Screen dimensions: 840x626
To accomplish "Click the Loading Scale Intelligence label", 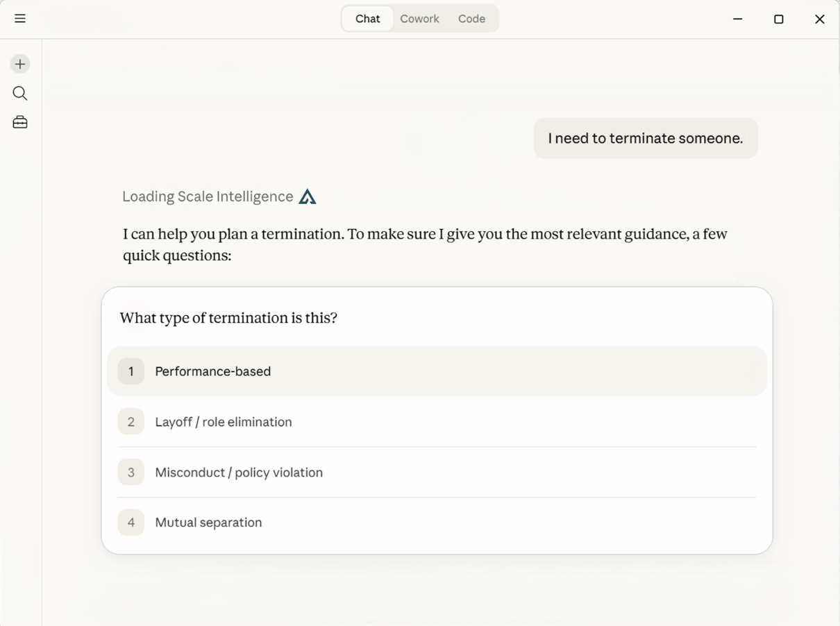I will coord(208,196).
